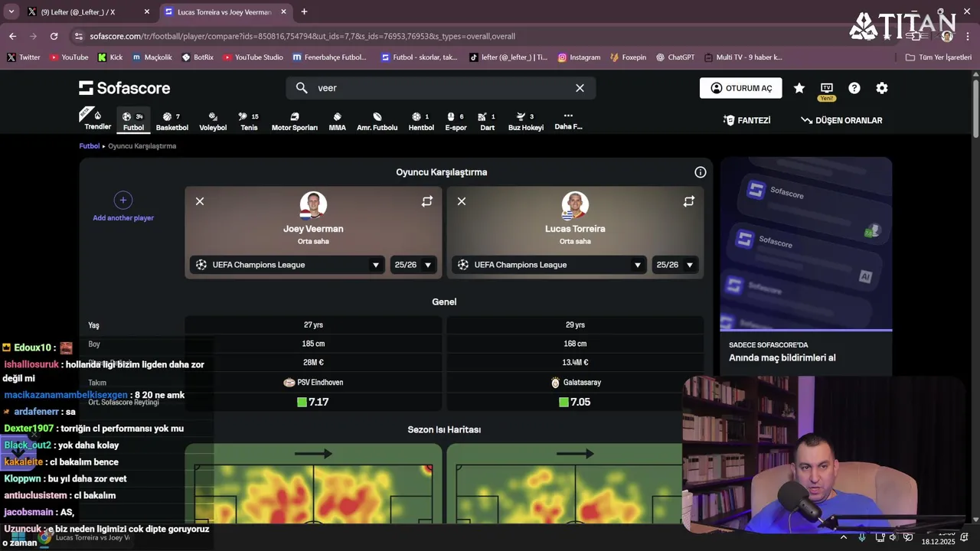Select Motor Sporları category

294,121
